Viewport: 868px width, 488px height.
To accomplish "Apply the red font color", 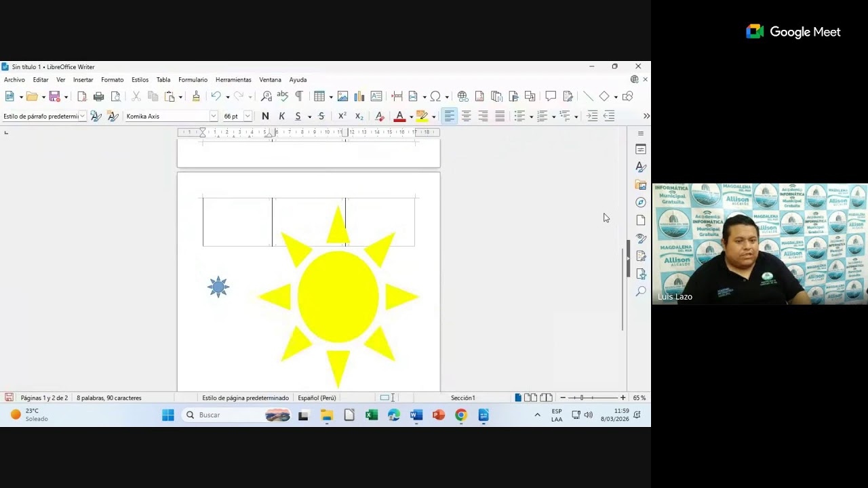I will (x=399, y=116).
